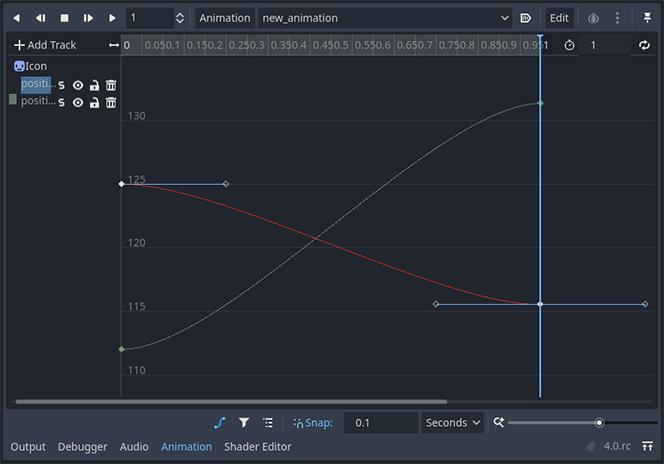Click the Autoplay on Load icon
This screenshot has height=464, width=664.
tap(526, 18)
